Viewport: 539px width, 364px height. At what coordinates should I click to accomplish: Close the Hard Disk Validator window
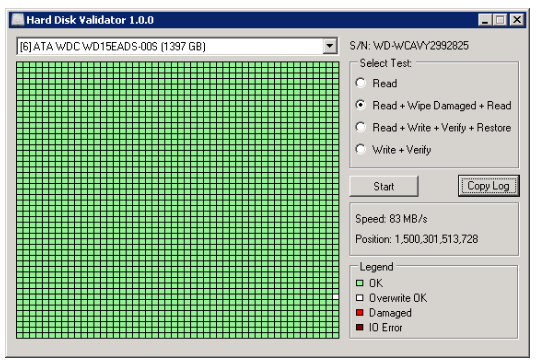coord(517,20)
